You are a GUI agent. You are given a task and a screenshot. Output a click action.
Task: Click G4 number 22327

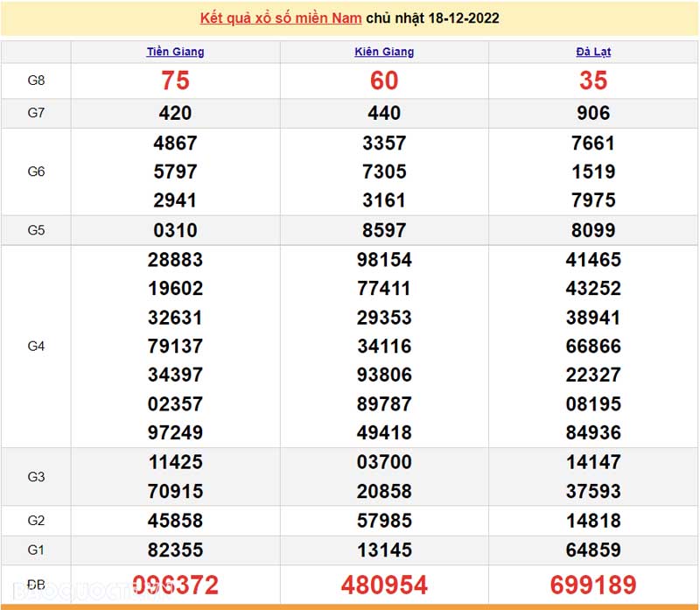pyautogui.click(x=593, y=375)
